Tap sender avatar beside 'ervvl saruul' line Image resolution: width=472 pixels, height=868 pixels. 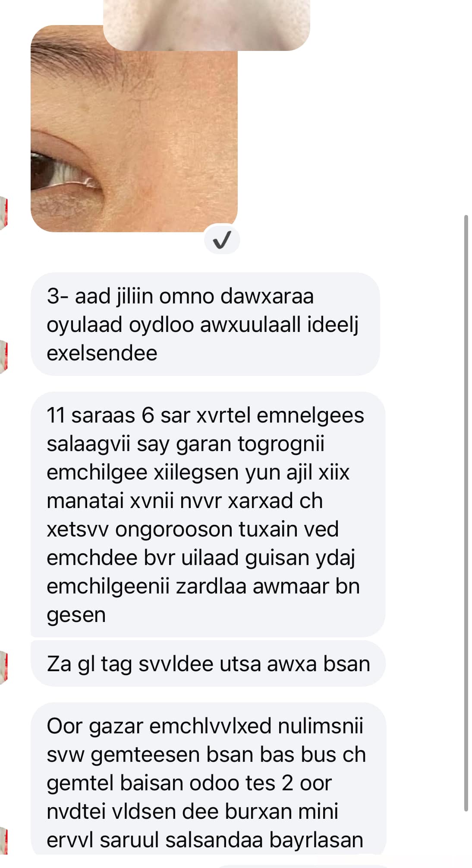click(x=3, y=840)
